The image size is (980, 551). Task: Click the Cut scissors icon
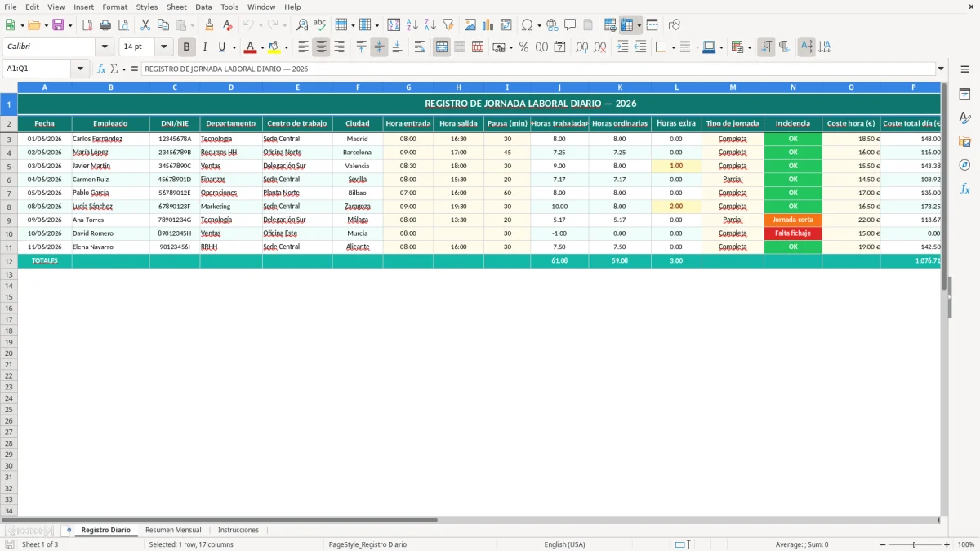pyautogui.click(x=145, y=25)
